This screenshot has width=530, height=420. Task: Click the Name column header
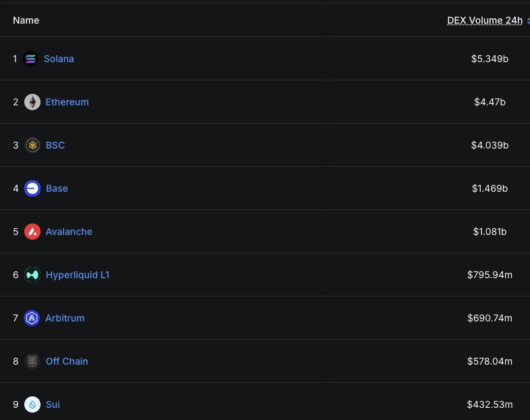point(26,20)
